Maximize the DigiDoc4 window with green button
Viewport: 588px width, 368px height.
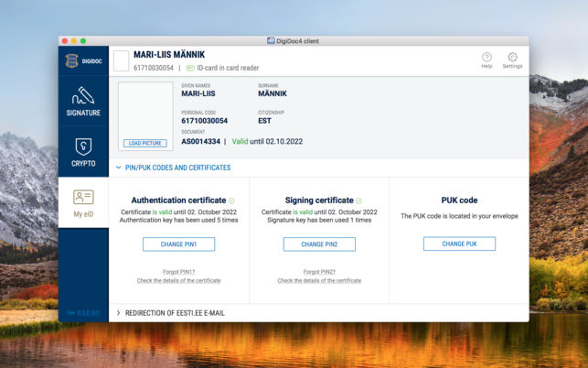[x=83, y=40]
